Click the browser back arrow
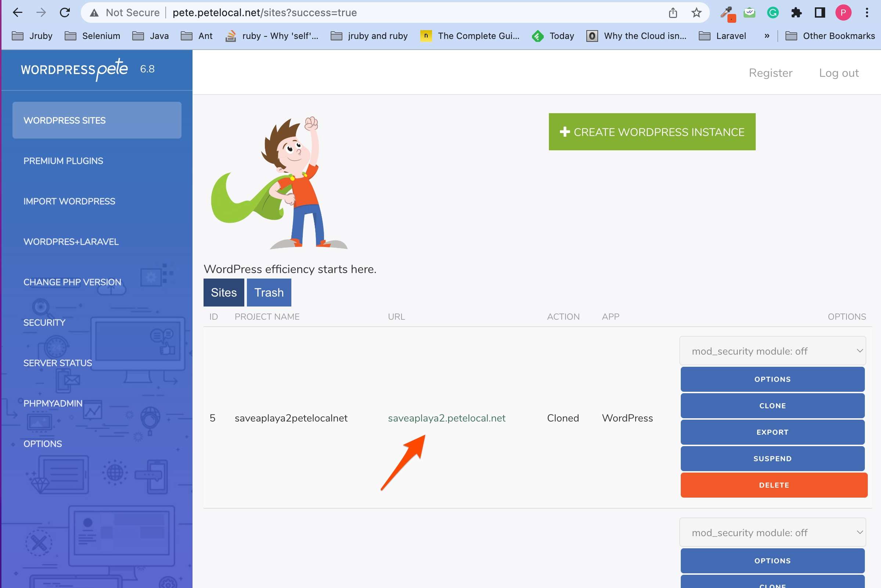881x588 pixels. coord(17,12)
